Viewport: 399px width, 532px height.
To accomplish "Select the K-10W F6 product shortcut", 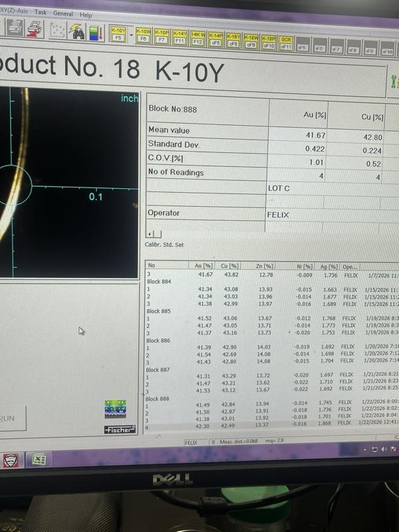I will tap(143, 35).
